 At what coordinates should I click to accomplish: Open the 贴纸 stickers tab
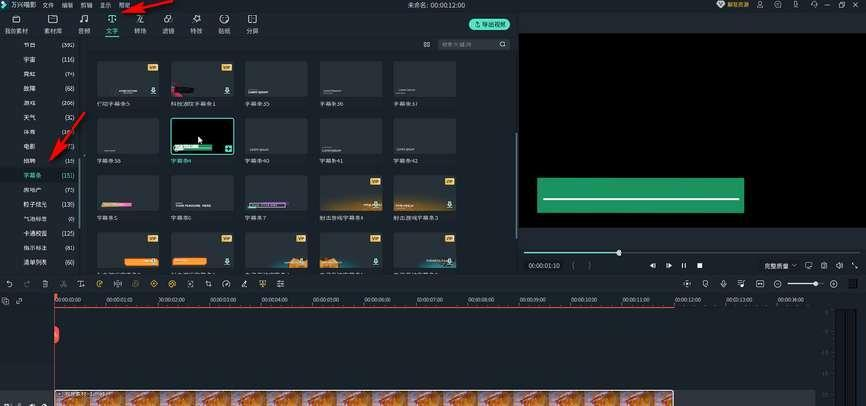point(224,25)
